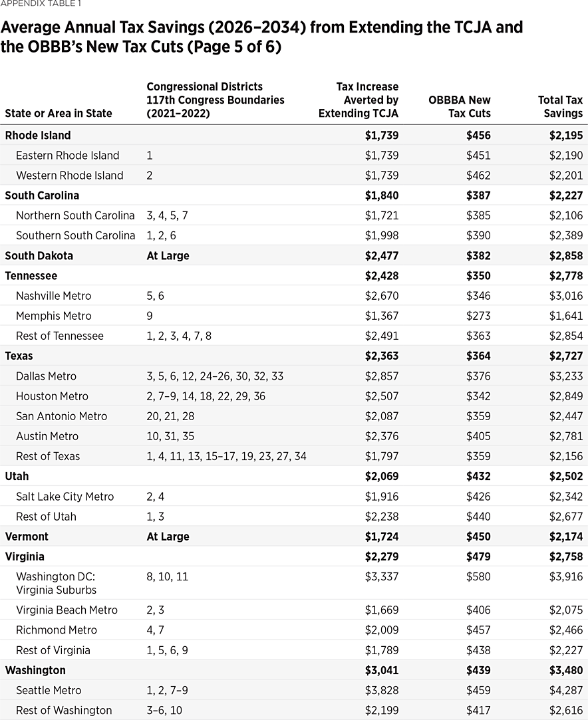Select the Nashville Metro row label
This screenshot has height=720, width=588.
click(53, 296)
